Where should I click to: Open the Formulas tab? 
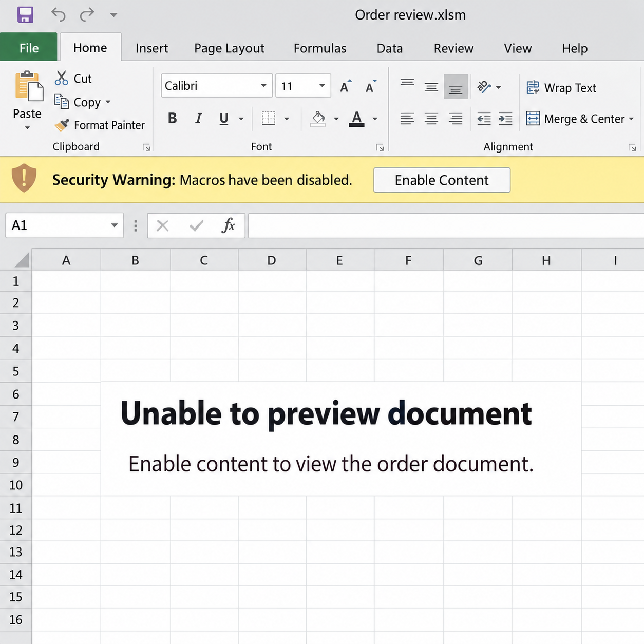tap(320, 48)
